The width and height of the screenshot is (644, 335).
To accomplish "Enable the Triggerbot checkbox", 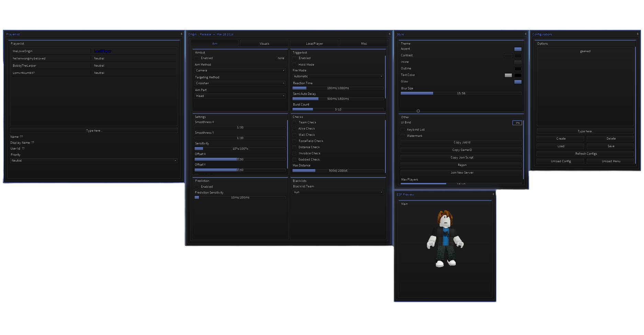I will pos(294,58).
